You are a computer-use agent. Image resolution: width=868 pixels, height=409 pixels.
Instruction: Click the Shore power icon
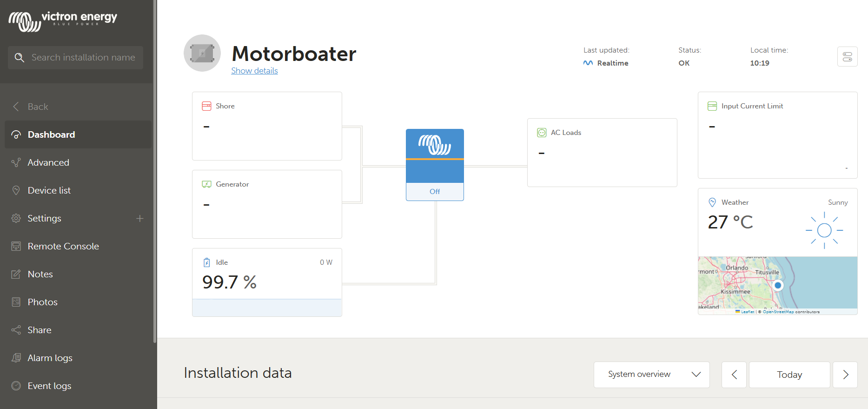tap(206, 106)
